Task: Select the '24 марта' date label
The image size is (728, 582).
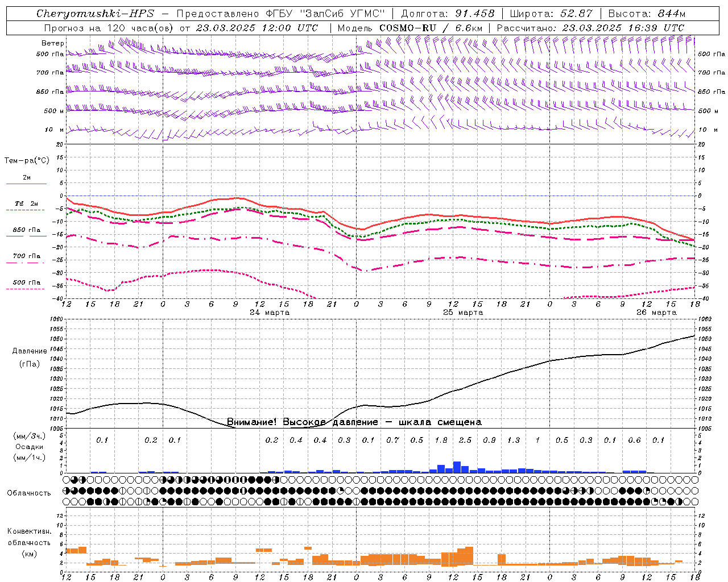Action: pos(270,313)
